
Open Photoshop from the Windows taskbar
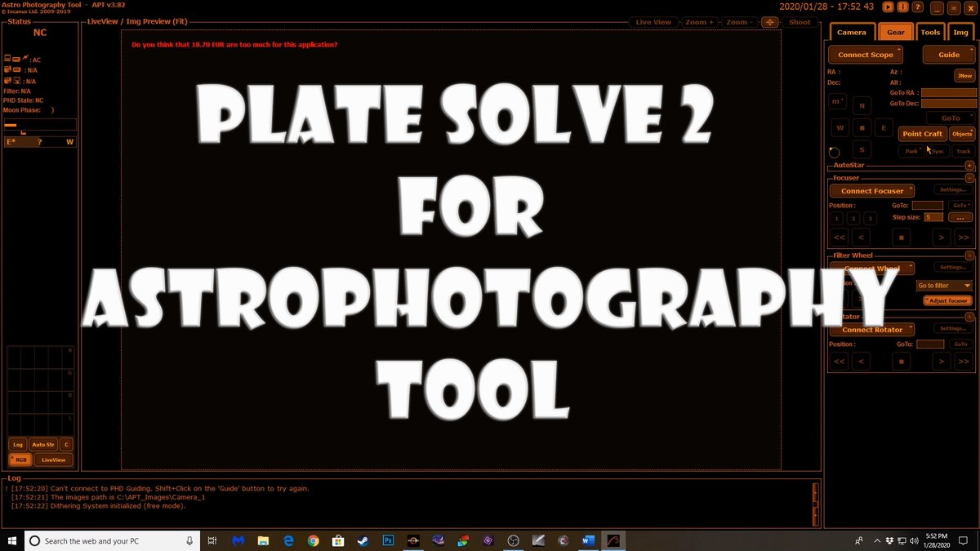pyautogui.click(x=389, y=540)
